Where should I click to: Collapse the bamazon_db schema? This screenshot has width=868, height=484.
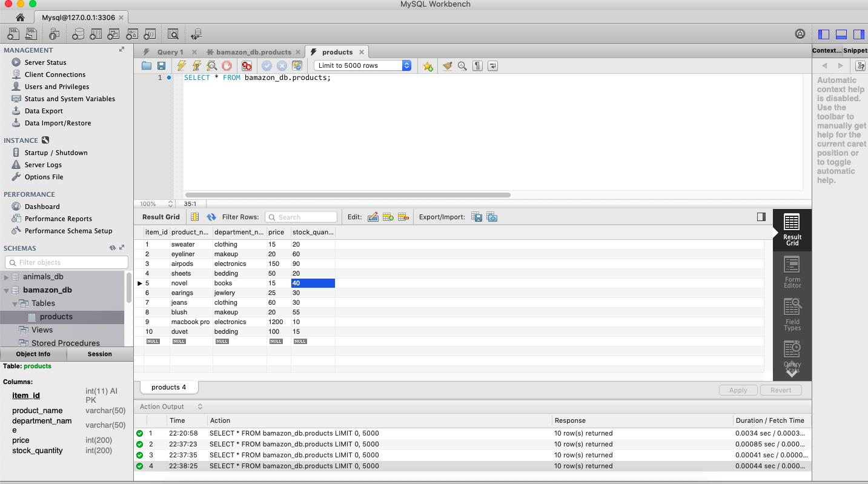7,290
